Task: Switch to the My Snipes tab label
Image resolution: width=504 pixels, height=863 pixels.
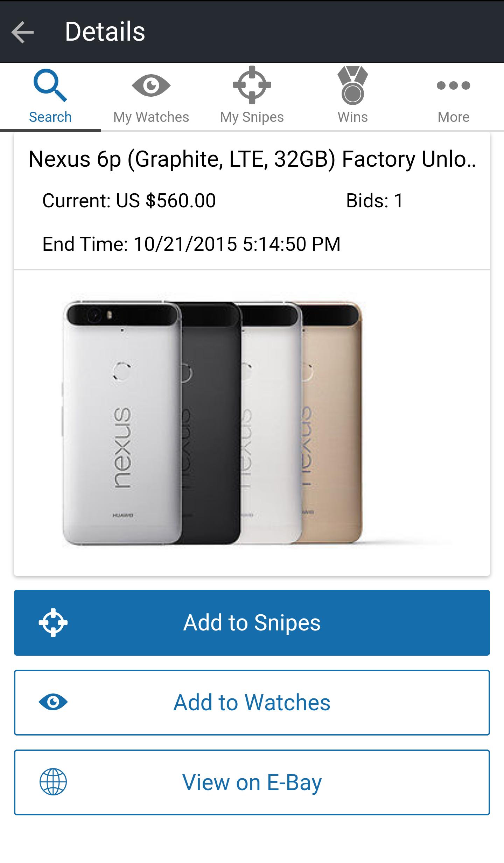Action: coord(252,117)
